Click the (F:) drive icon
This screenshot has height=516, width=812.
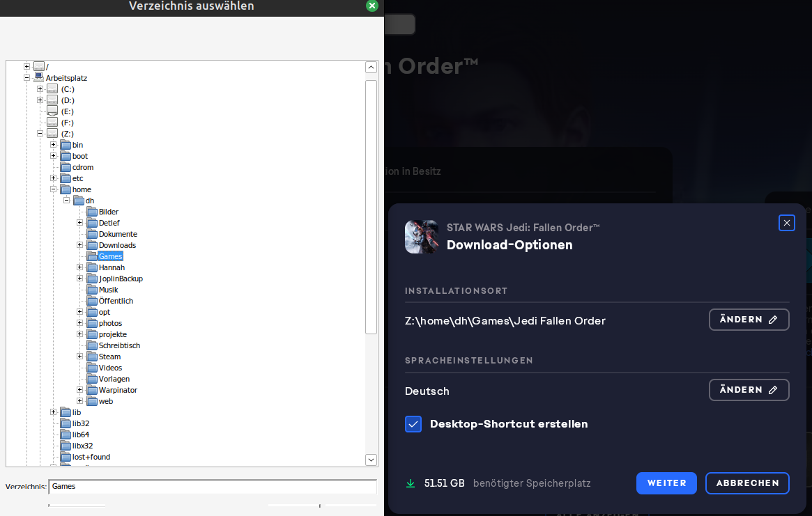pos(52,122)
